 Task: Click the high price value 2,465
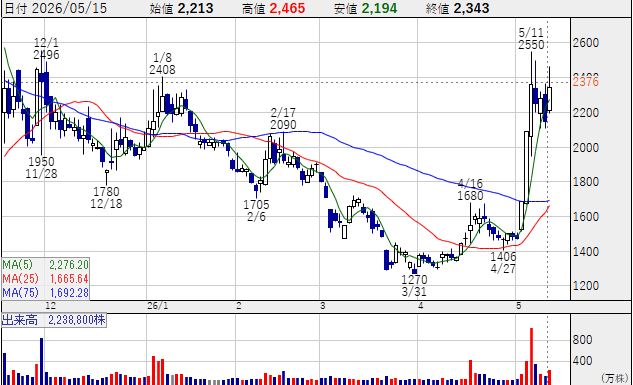click(x=287, y=8)
